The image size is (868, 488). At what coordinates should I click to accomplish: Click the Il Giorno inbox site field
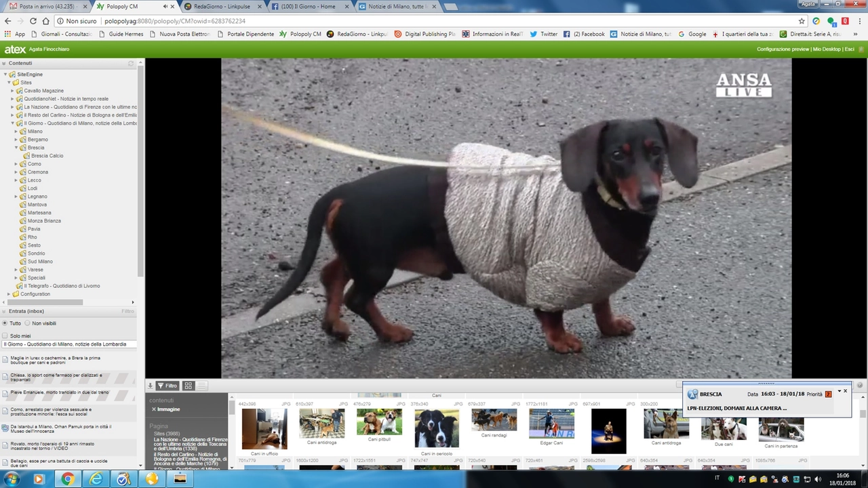(x=68, y=344)
